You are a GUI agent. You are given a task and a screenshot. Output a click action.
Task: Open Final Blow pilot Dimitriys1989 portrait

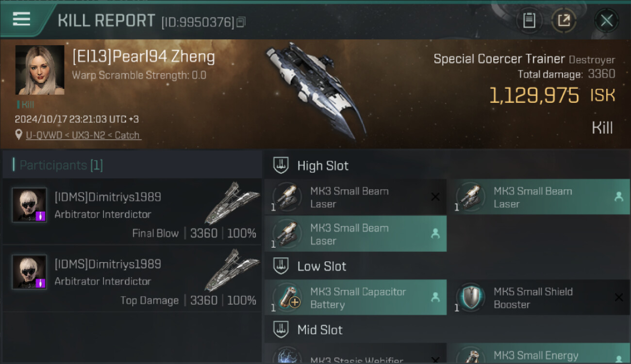(30, 205)
